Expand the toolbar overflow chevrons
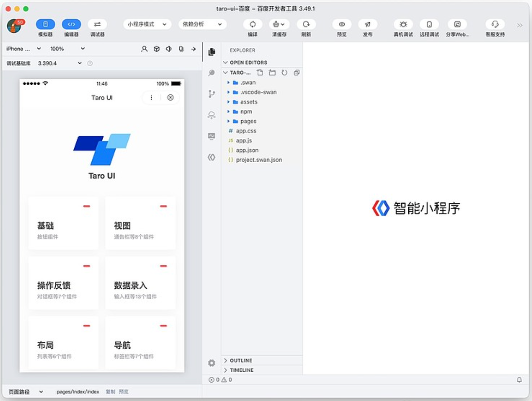The height and width of the screenshot is (401, 532). click(x=519, y=25)
